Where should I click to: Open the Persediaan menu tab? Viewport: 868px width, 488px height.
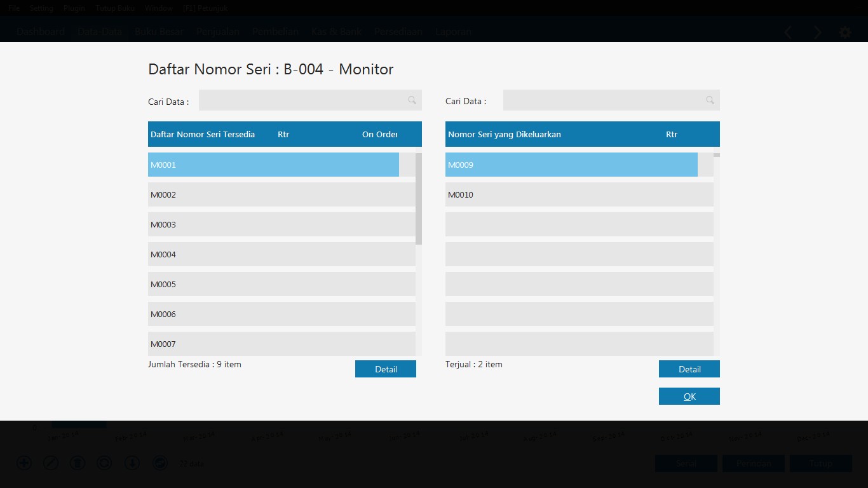pyautogui.click(x=398, y=32)
